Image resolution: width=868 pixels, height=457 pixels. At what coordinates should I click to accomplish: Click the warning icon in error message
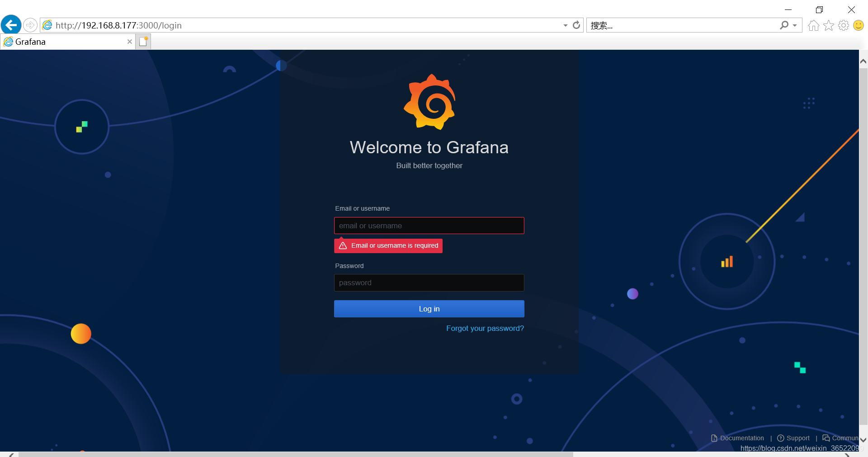pos(343,245)
